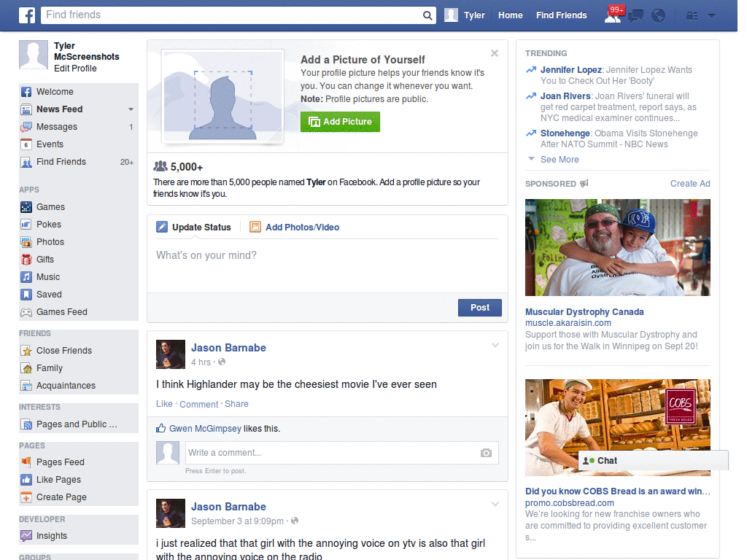
Task: Open Find Friends in top navigation
Action: click(x=561, y=15)
